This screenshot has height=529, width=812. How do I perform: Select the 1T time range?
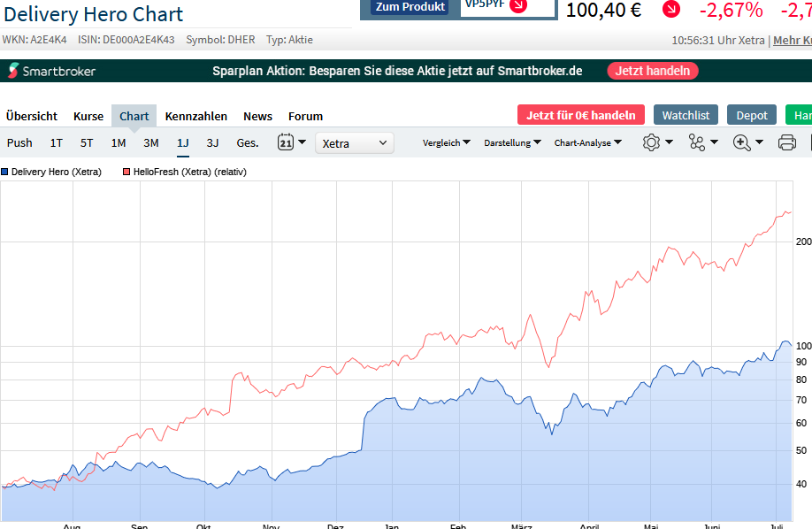tap(57, 142)
